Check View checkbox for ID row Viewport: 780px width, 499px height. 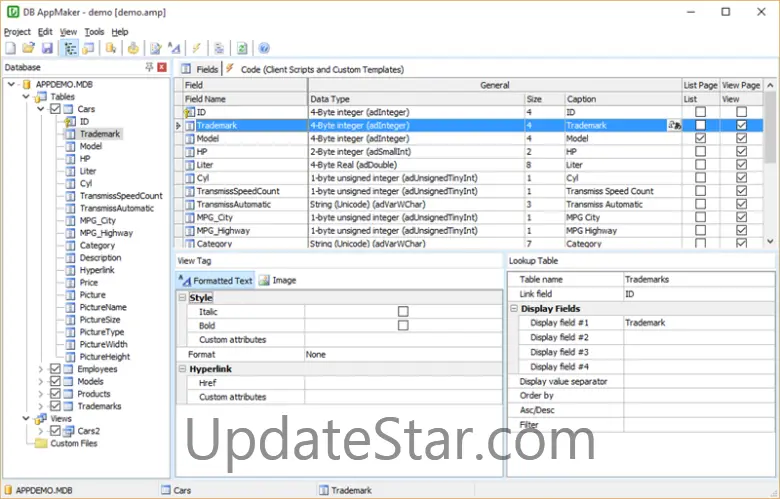(x=741, y=112)
